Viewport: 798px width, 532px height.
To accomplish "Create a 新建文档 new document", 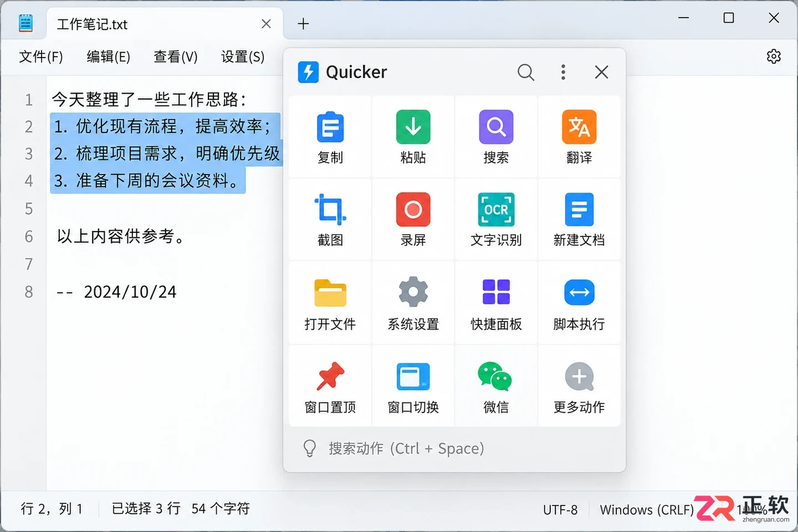I will [x=579, y=219].
